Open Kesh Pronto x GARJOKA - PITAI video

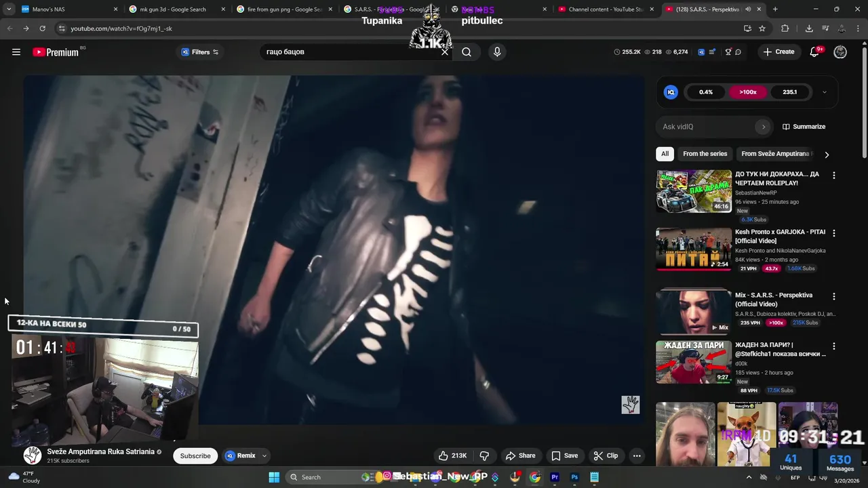(694, 249)
